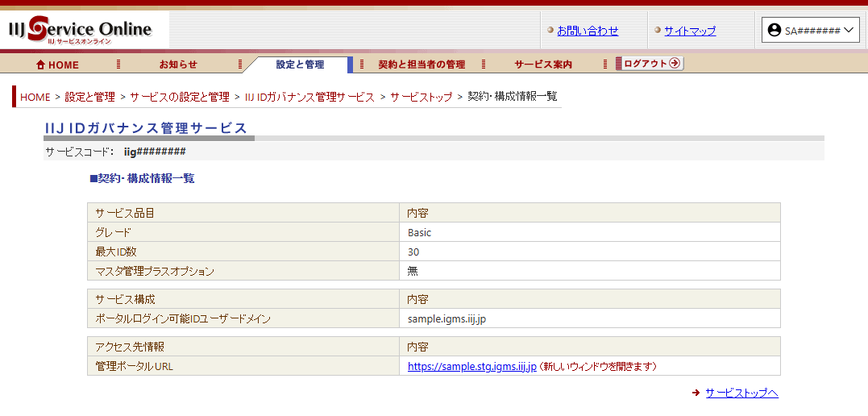Viewport: 868px width, 416px height.
Task: Expand the SA####### account dropdown chevron
Action: pos(849,31)
